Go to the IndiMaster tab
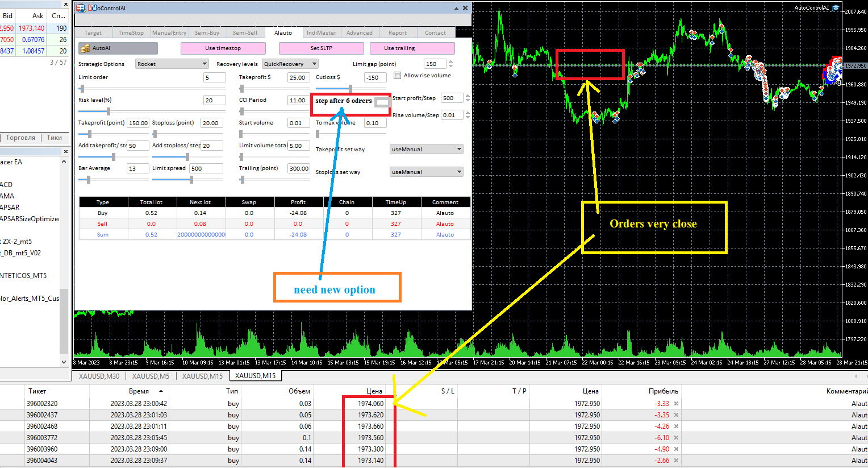868x468 pixels. [x=322, y=33]
